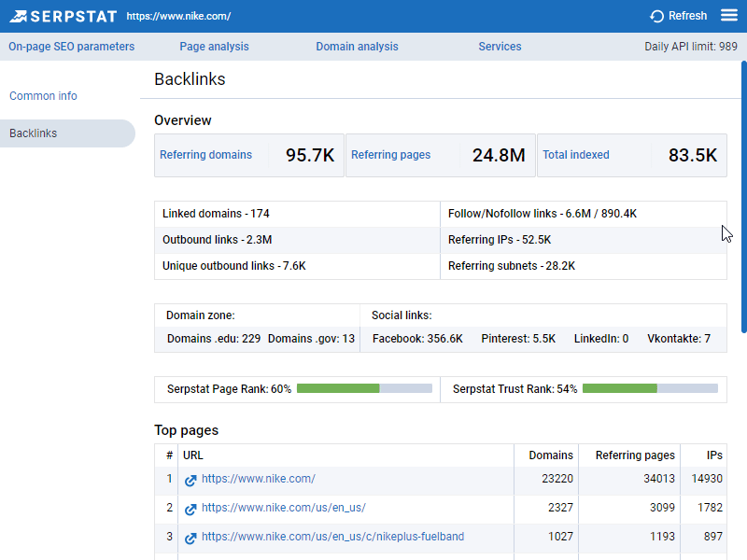Click the Domains column header
Screen dimensions: 747x560
[551, 455]
